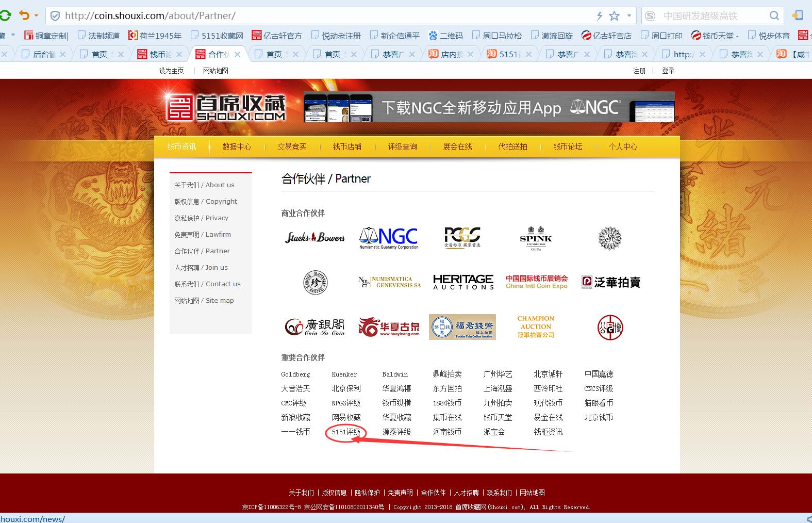Expand the favorites dropdown at bookmarks bar start
The image size is (812, 523).
point(12,36)
